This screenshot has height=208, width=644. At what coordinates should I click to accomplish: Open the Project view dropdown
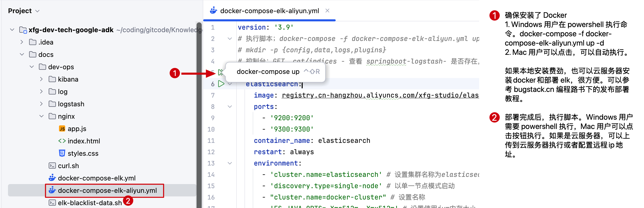click(x=38, y=11)
